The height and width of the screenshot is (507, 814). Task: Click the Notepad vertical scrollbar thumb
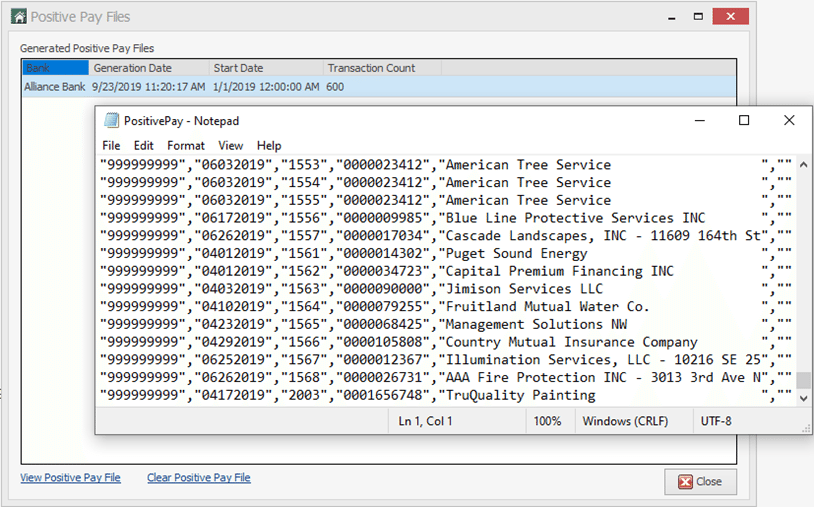(803, 380)
